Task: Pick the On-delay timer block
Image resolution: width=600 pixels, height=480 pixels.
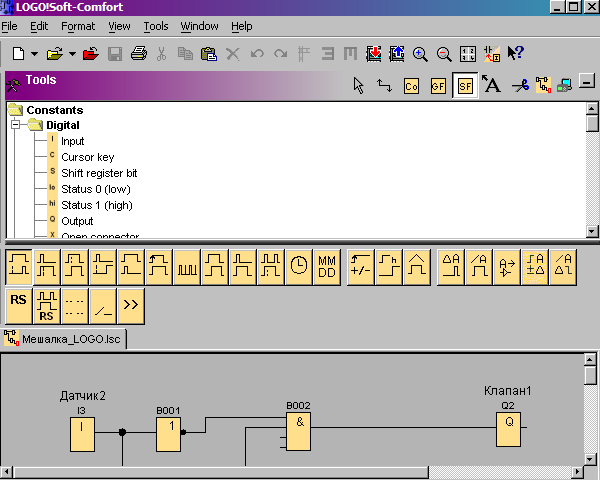Action: pyautogui.click(x=19, y=266)
